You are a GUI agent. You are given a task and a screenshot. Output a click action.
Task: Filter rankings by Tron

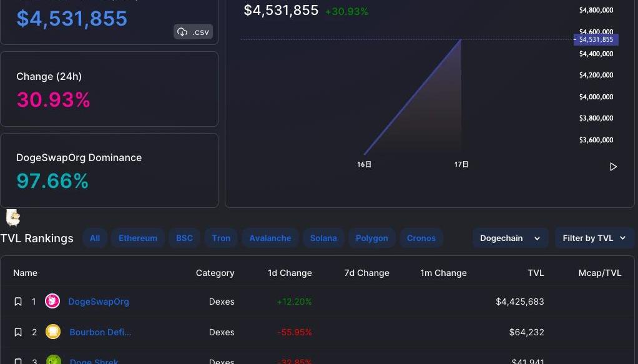pyautogui.click(x=221, y=238)
